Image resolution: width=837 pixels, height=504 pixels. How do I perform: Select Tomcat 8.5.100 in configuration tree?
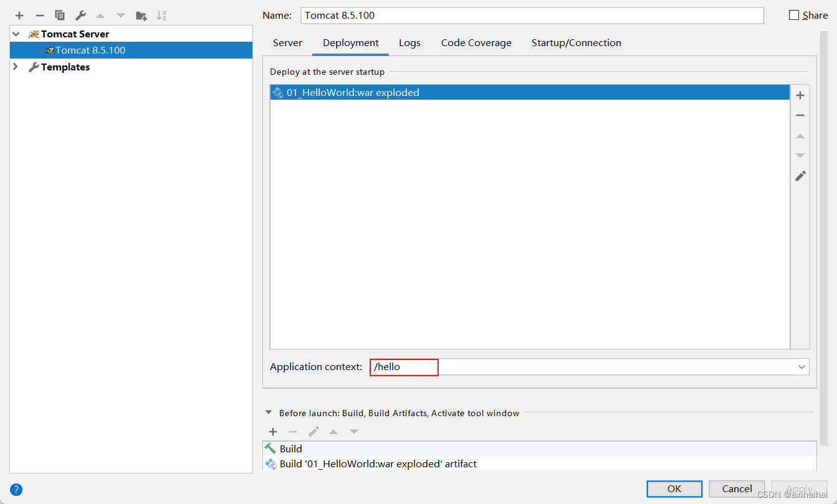[132, 50]
